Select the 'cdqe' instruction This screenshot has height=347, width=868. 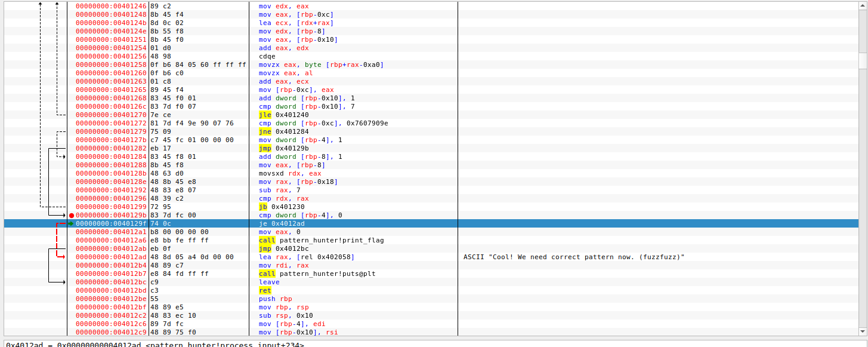(x=267, y=56)
